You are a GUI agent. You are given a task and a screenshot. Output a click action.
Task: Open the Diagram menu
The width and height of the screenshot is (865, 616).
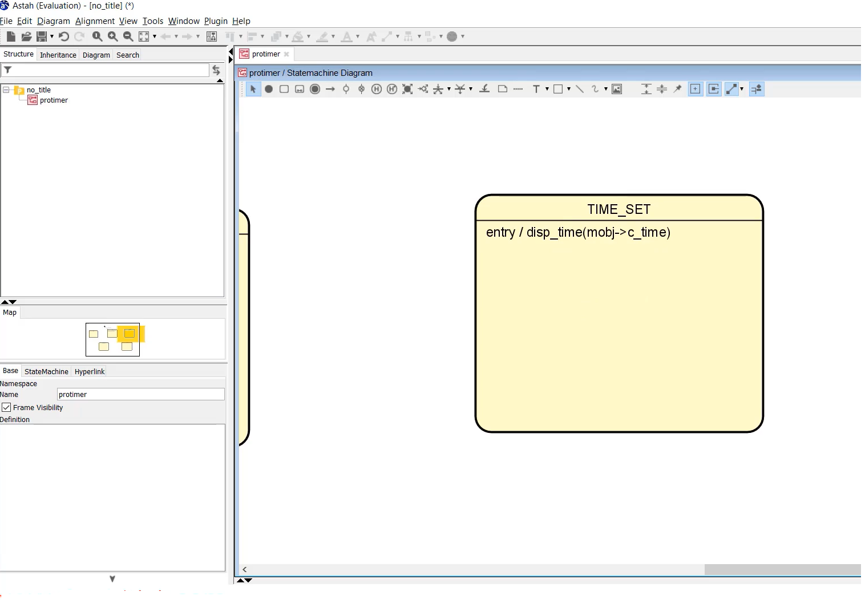pyautogui.click(x=54, y=21)
